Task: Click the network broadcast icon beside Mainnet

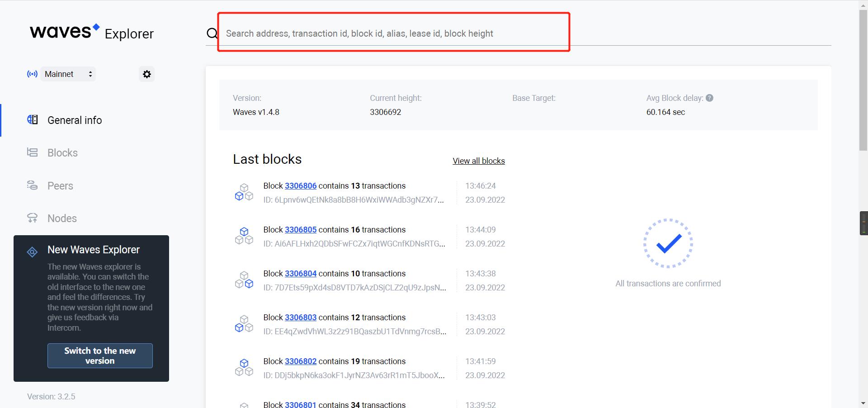Action: click(x=32, y=74)
